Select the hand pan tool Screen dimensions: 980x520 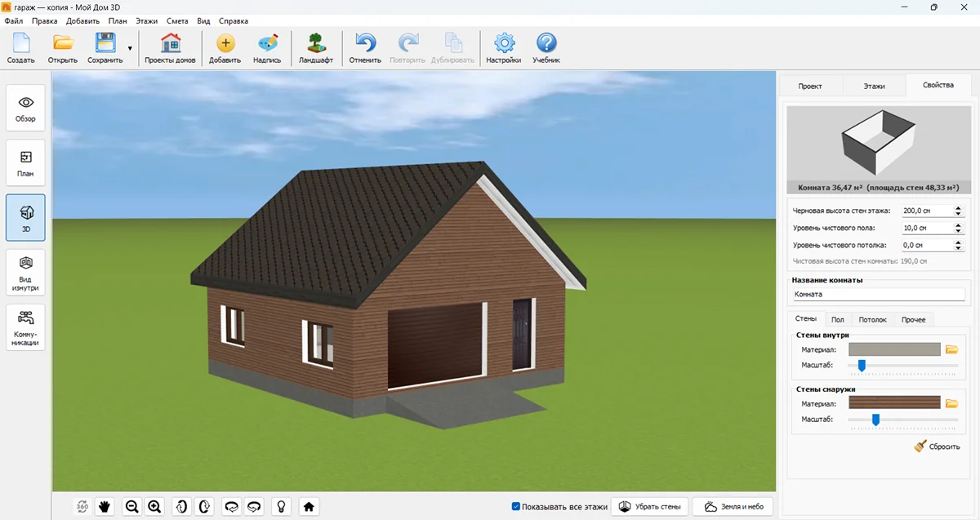tap(105, 507)
